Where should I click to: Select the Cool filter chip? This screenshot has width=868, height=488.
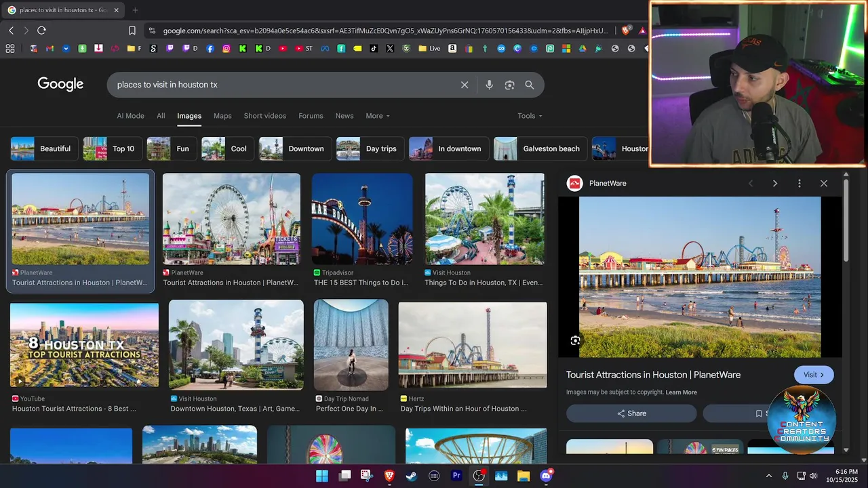click(228, 148)
